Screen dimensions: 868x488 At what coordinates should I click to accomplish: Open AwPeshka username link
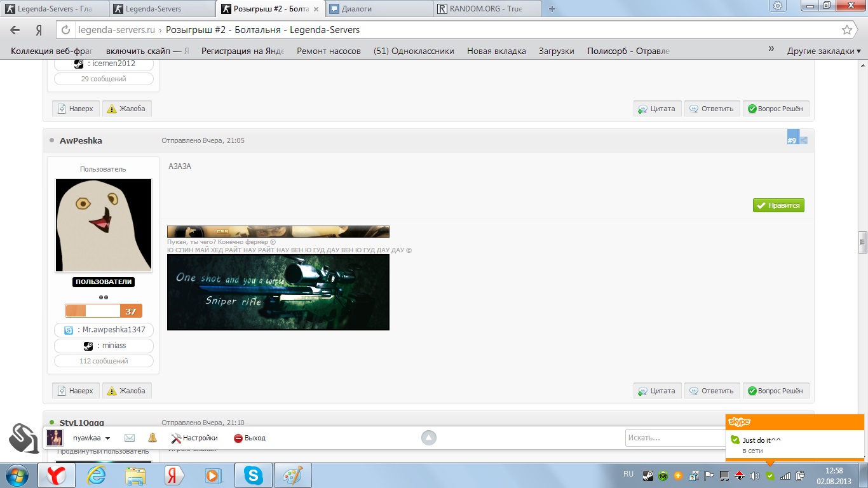(x=81, y=140)
